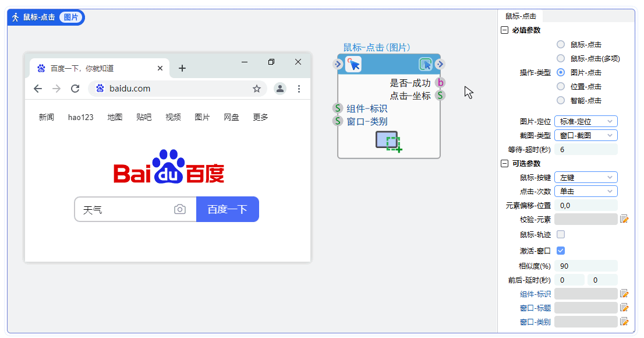
Task: Click the screen capture icon inside the node
Action: coord(388,140)
